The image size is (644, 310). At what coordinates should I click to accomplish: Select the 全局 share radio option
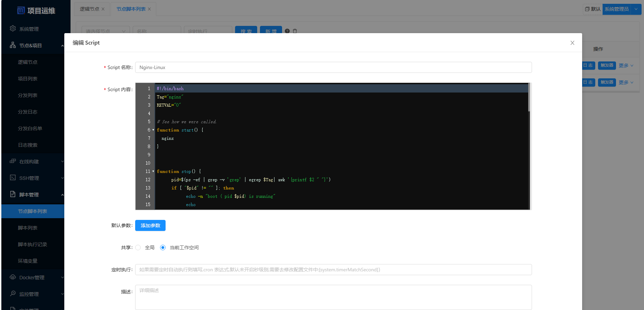pyautogui.click(x=138, y=248)
